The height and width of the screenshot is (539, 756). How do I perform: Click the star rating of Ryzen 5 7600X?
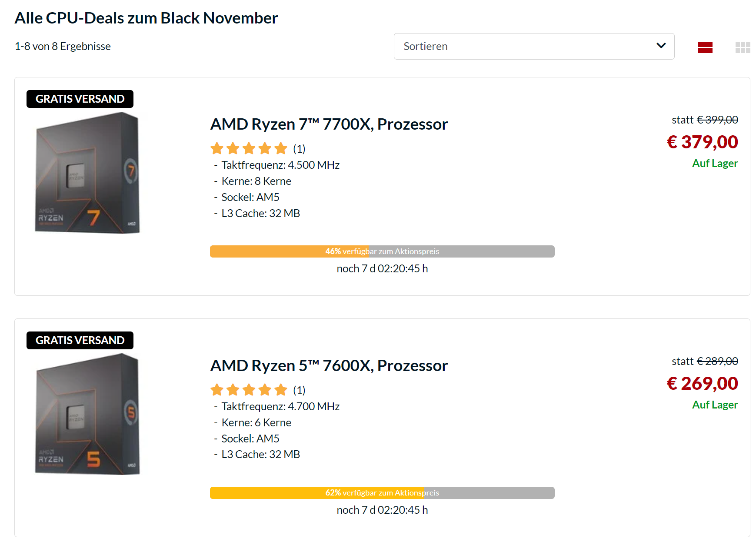point(249,390)
